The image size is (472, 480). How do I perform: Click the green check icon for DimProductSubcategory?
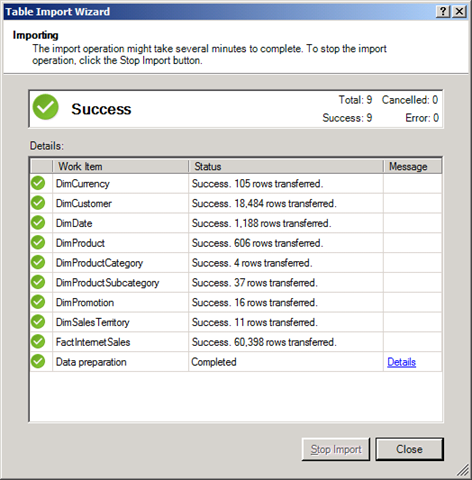[x=38, y=282]
